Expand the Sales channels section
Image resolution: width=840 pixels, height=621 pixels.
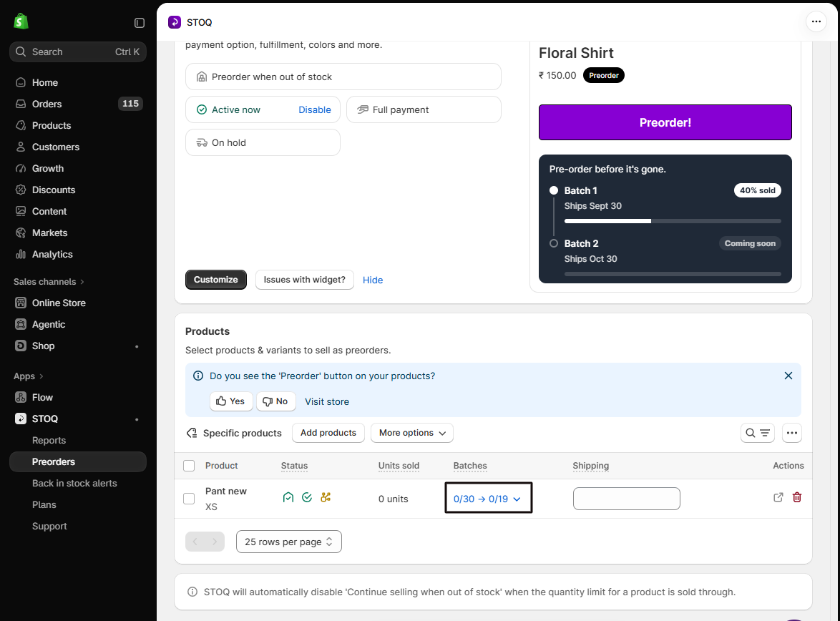49,282
